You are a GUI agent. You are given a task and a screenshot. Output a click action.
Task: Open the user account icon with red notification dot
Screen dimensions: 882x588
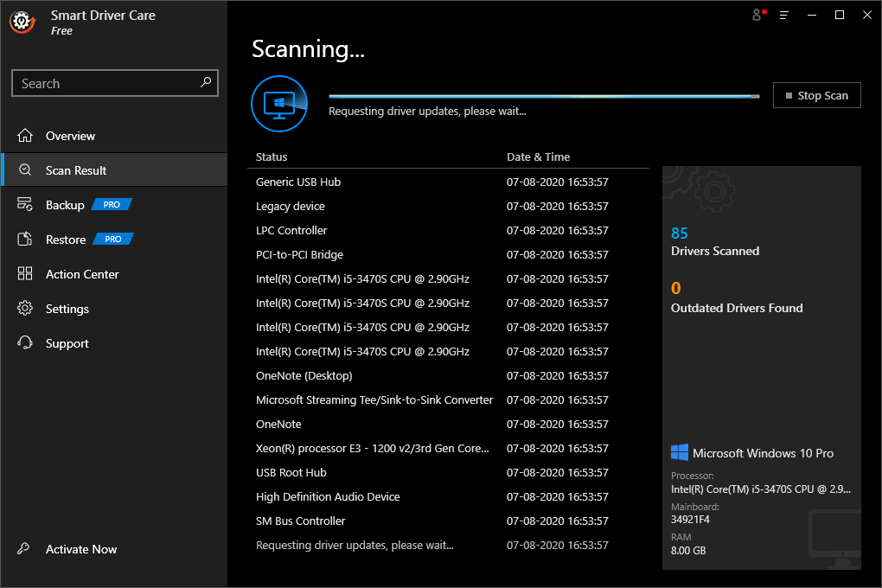click(x=756, y=15)
